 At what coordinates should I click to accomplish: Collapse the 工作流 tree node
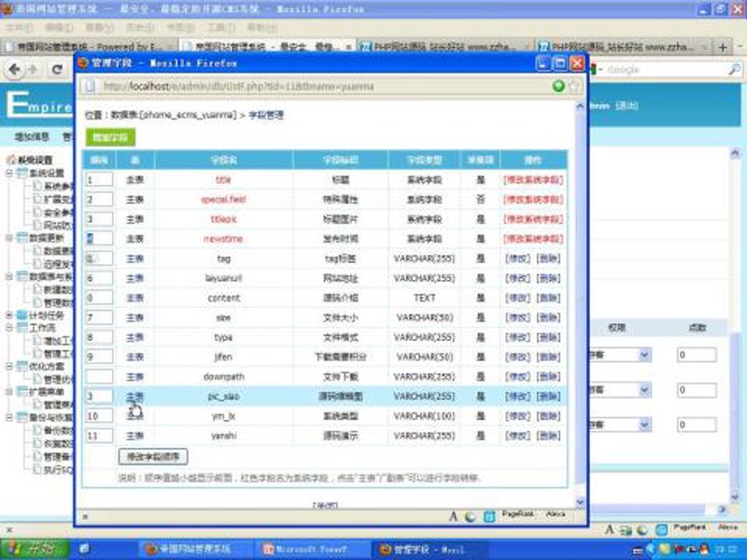click(8, 328)
